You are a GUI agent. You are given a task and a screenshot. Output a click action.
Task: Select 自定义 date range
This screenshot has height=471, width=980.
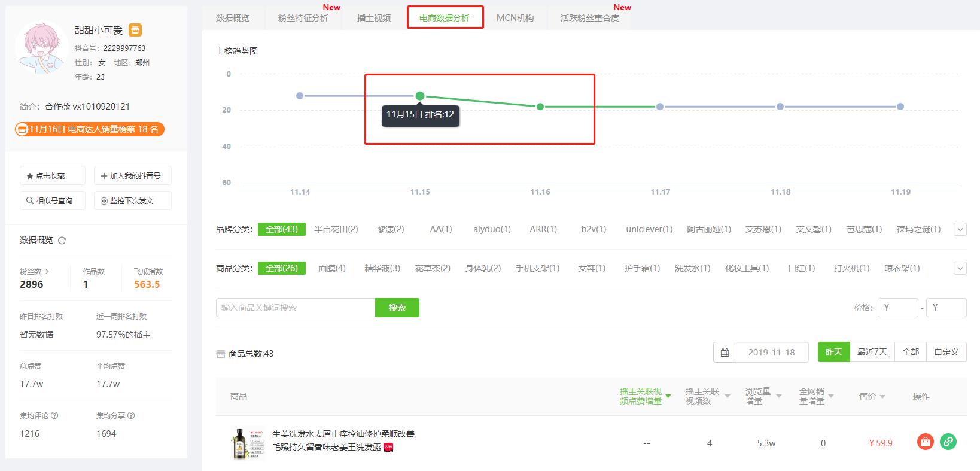pyautogui.click(x=946, y=352)
